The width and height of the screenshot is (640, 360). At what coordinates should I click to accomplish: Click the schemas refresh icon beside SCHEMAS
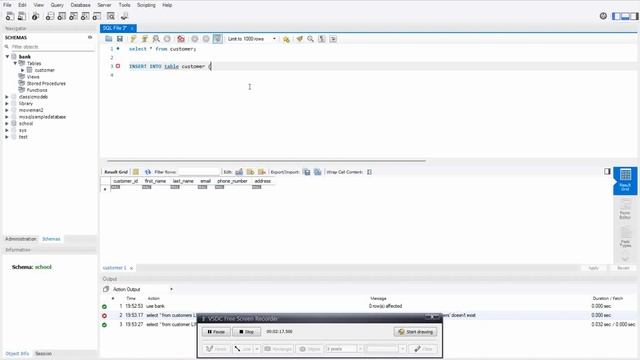click(90, 37)
